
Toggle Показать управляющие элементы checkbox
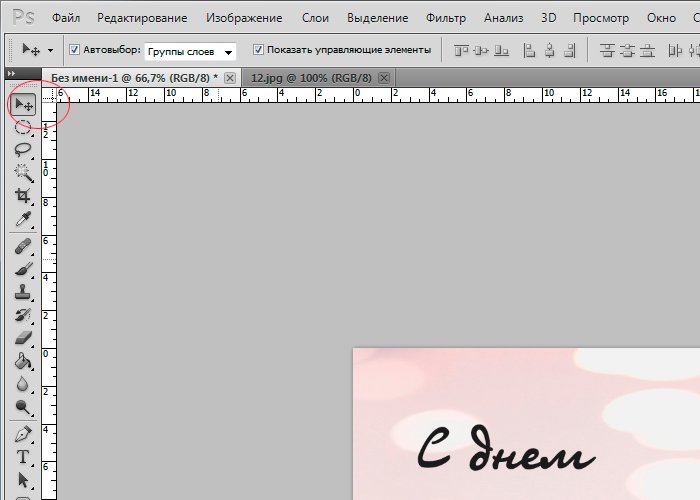tap(258, 49)
